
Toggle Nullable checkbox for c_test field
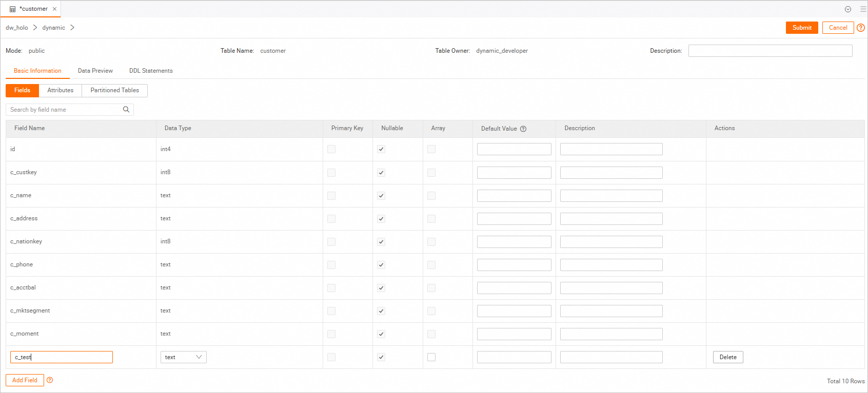click(x=381, y=357)
